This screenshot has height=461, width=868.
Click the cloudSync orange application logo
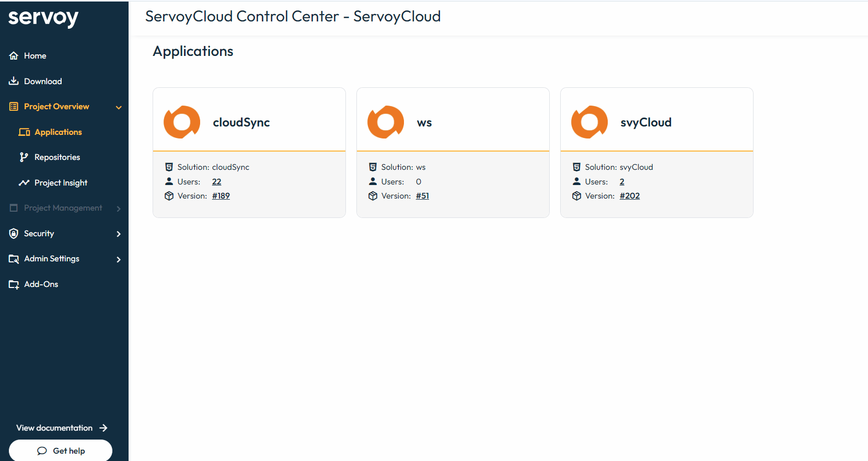click(182, 122)
